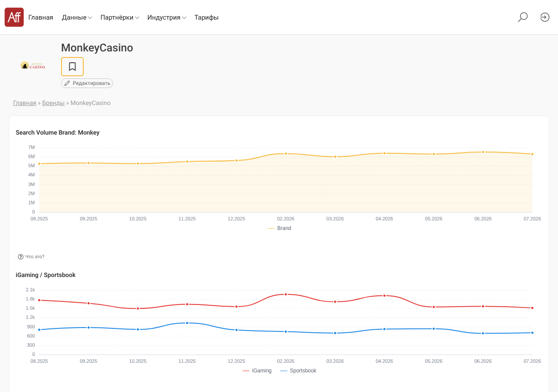The width and height of the screenshot is (558, 392).
Task: Click blue series point at 11.2025
Action: pos(187,323)
